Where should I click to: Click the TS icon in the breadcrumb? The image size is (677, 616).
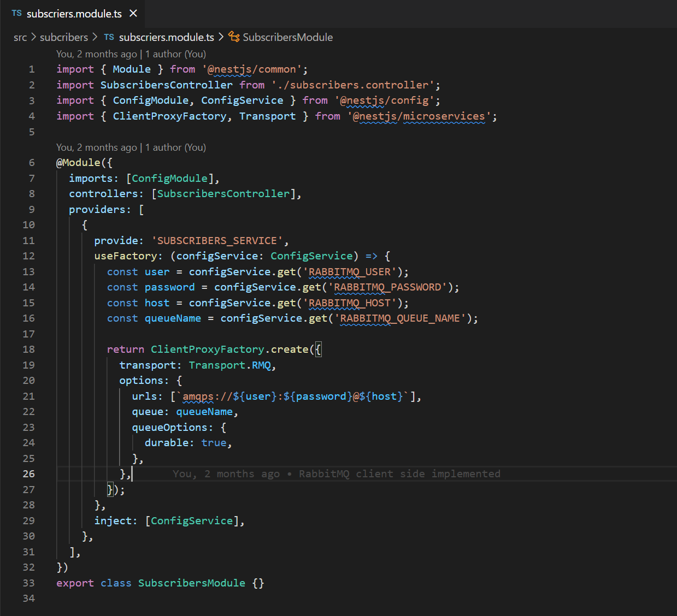(x=109, y=37)
